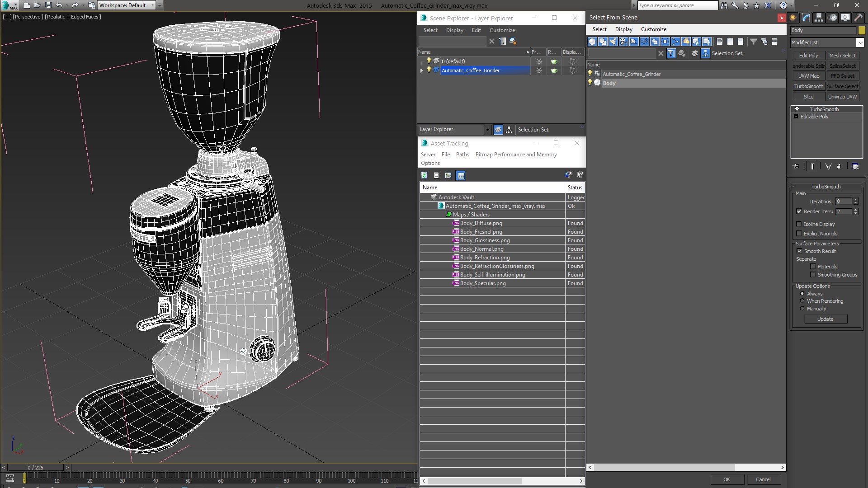Toggle the Render Iters checkbox
Image resolution: width=868 pixels, height=488 pixels.
click(799, 211)
